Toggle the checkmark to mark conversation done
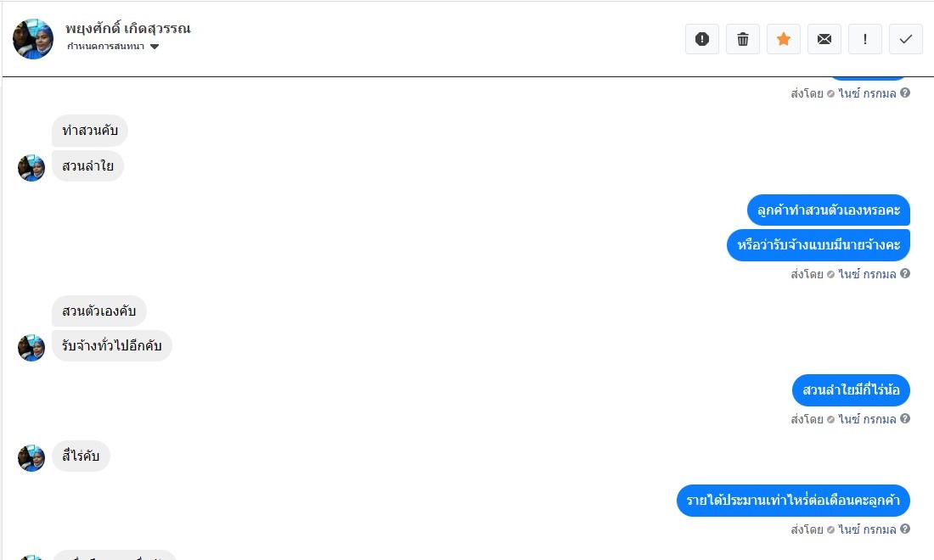 [x=905, y=39]
